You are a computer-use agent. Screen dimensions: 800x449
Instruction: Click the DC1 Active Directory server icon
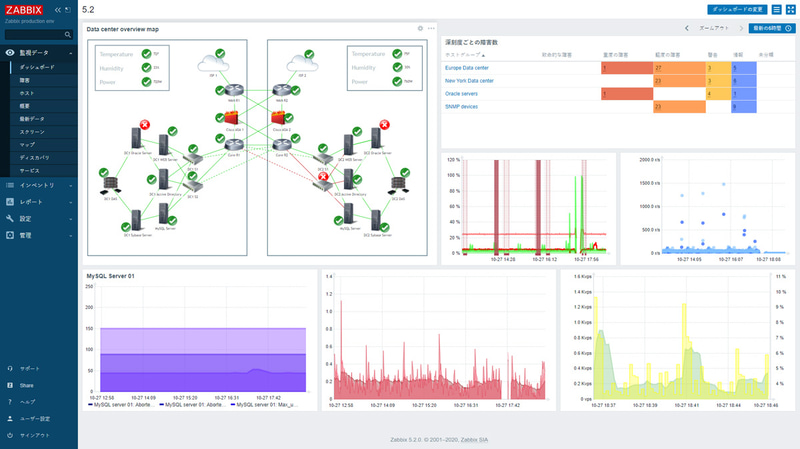pos(163,180)
